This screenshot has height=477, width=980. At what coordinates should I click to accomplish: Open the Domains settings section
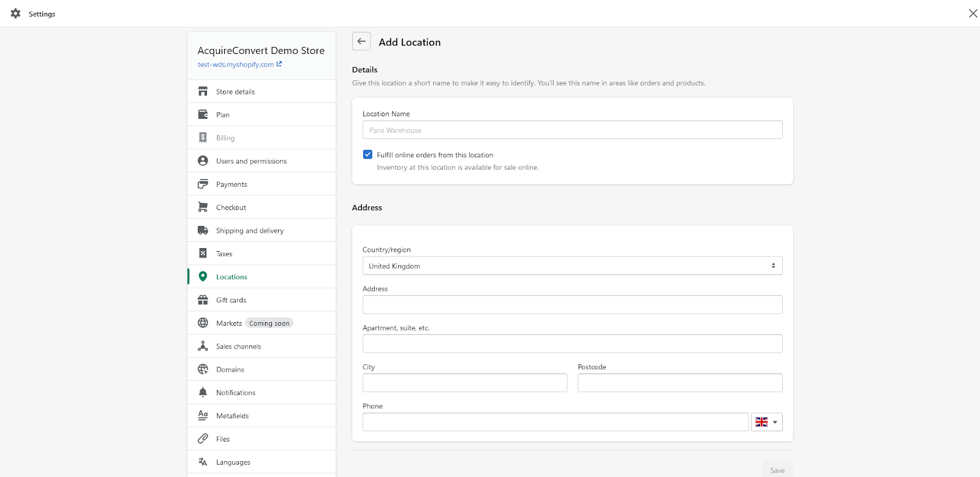click(230, 370)
